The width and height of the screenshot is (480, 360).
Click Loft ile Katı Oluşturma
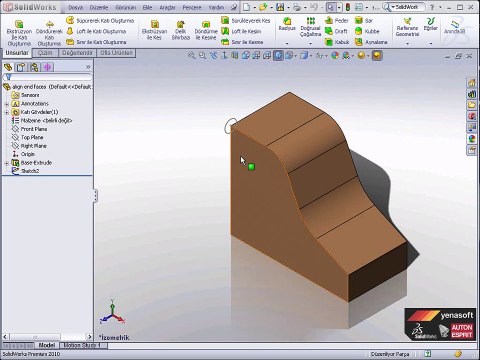96,31
